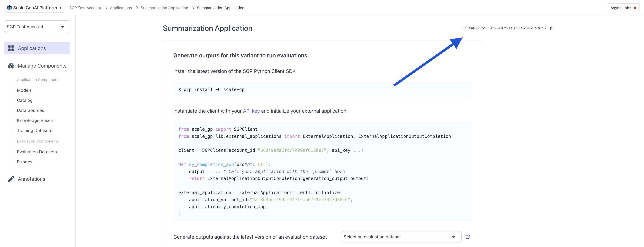Click the red Async Jobs status dot

pyautogui.click(x=635, y=8)
